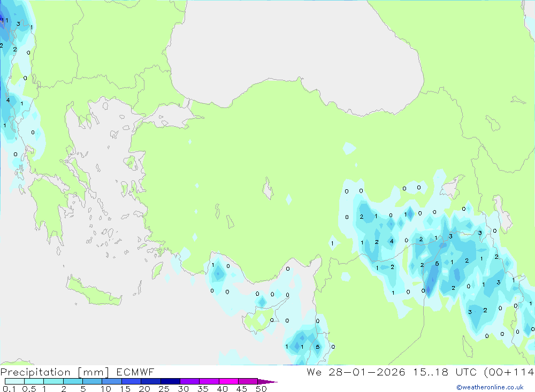
Task: Select the 35–40 mm violet legend swatch
Action: 209,381
